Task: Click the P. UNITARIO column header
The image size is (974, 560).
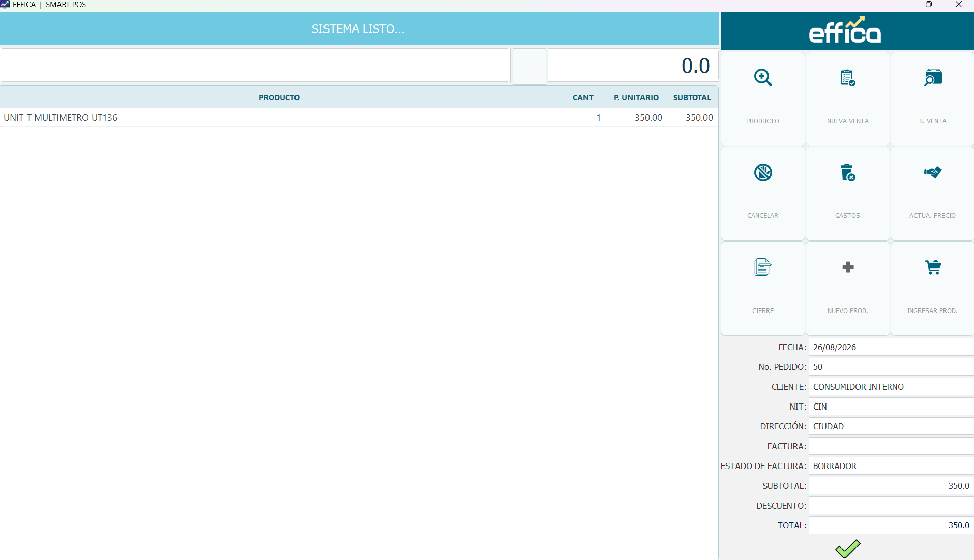Action: coord(636,97)
